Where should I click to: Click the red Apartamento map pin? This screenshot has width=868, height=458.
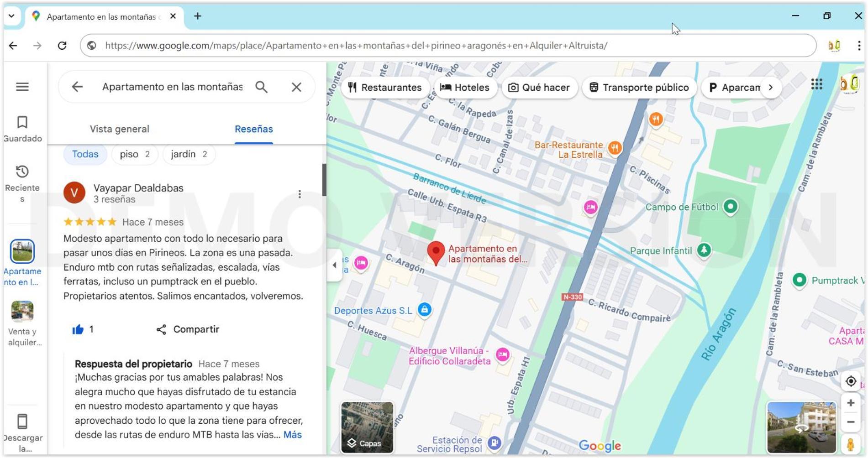pos(436,253)
